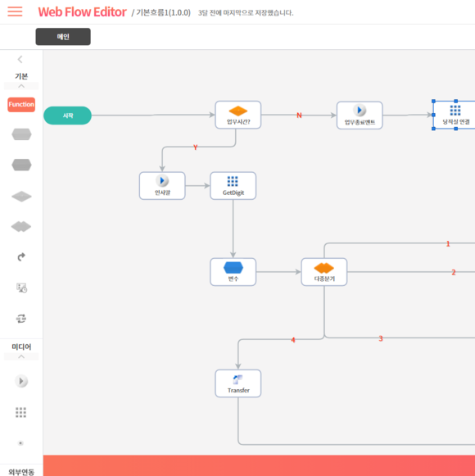Select the 다중분기 multi-branch node
This screenshot has height=476, width=475.
click(x=324, y=272)
